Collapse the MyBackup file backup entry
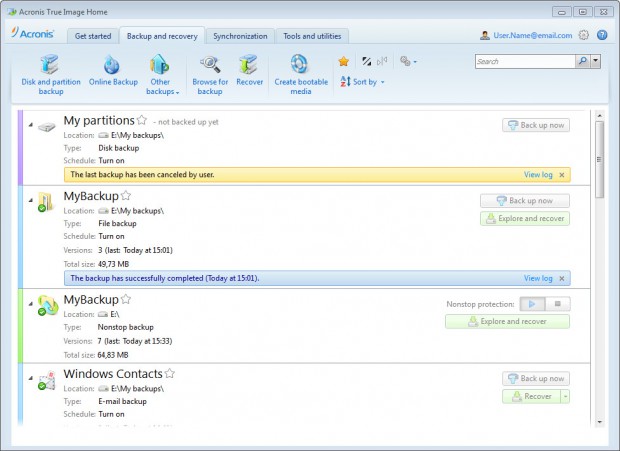Image resolution: width=620 pixels, height=451 pixels. coord(31,200)
